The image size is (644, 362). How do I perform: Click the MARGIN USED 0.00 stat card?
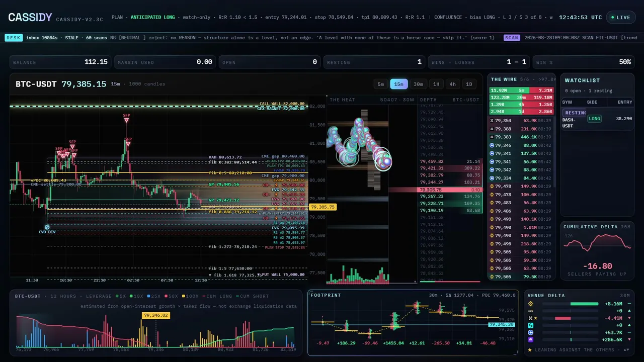(165, 62)
